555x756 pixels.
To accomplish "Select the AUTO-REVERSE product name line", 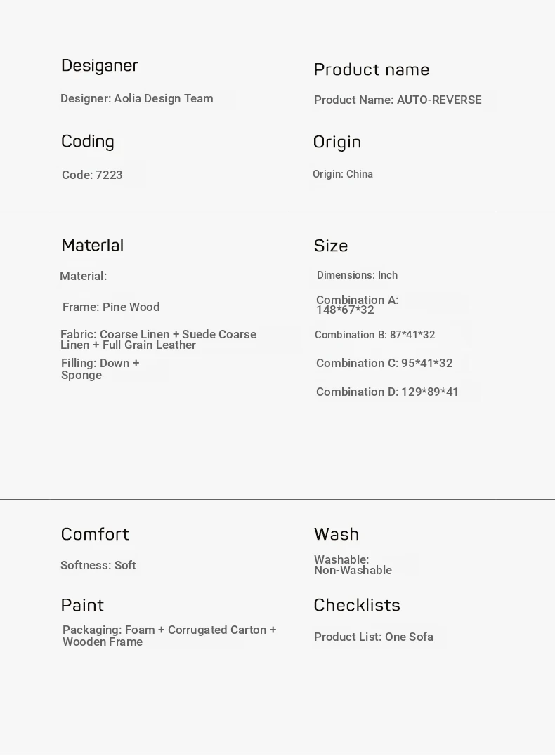I will tap(398, 100).
